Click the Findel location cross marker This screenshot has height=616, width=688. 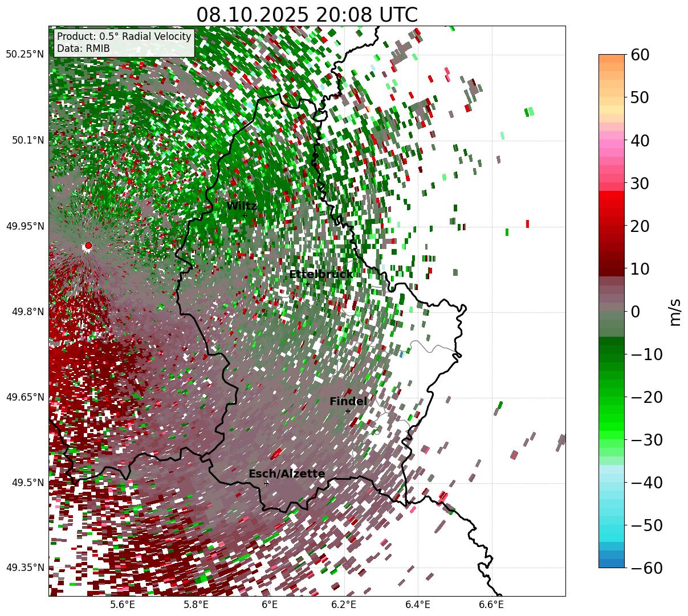(348, 411)
